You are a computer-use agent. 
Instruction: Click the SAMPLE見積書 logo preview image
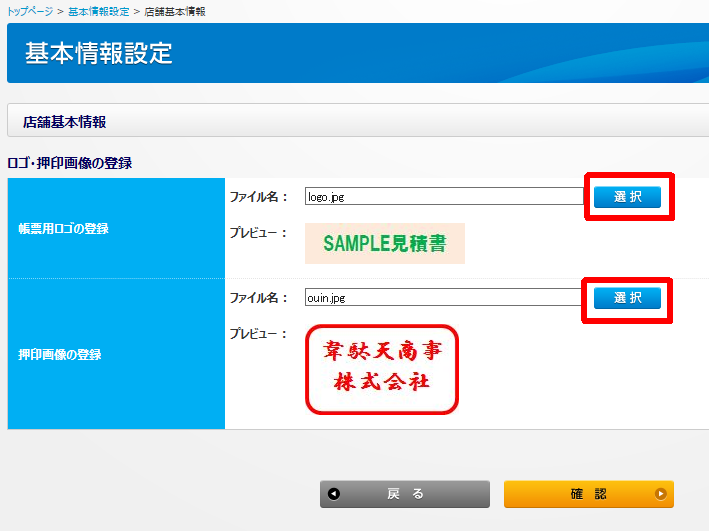[385, 244]
